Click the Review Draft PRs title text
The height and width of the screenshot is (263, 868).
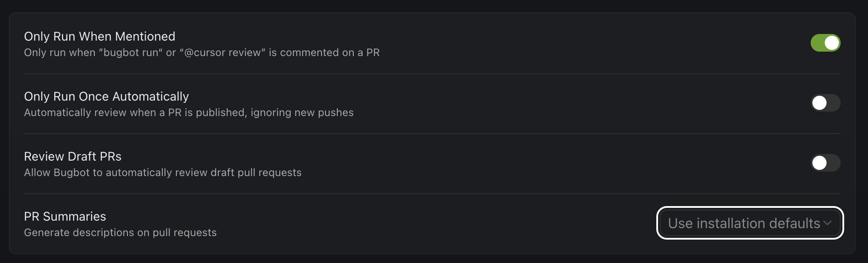pos(73,156)
